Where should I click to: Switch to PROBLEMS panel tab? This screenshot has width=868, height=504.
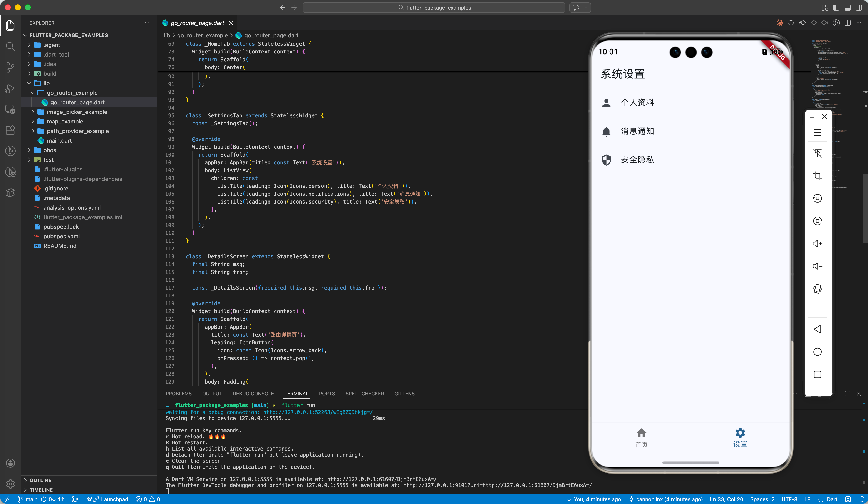(x=178, y=394)
